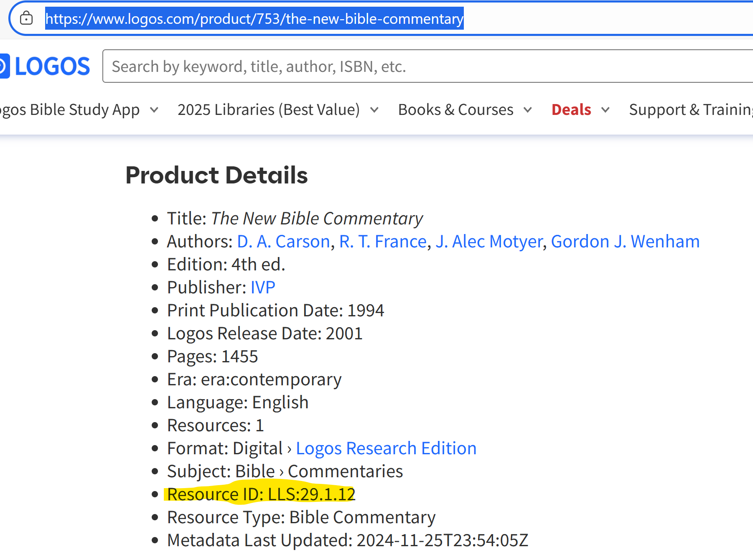
Task: Follow the IVP publisher link
Action: click(263, 288)
